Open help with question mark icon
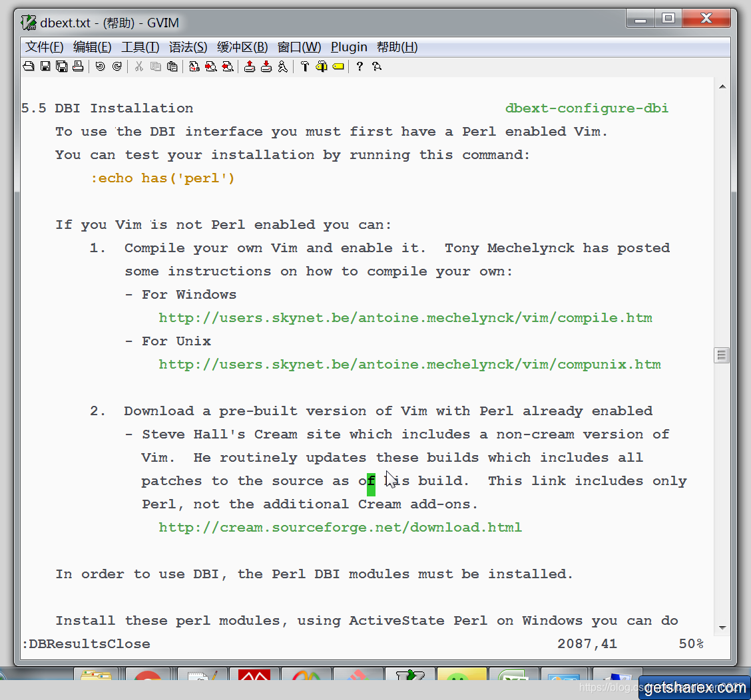The image size is (751, 700). point(360,67)
